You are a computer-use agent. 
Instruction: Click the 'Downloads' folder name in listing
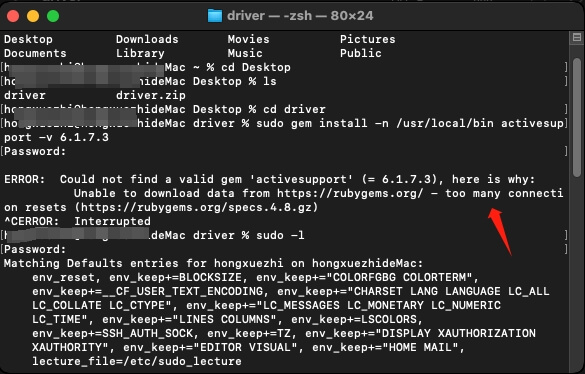pyautogui.click(x=147, y=39)
